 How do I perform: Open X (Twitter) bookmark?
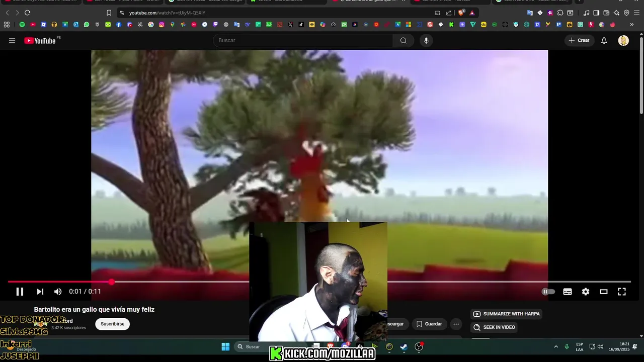click(290, 24)
